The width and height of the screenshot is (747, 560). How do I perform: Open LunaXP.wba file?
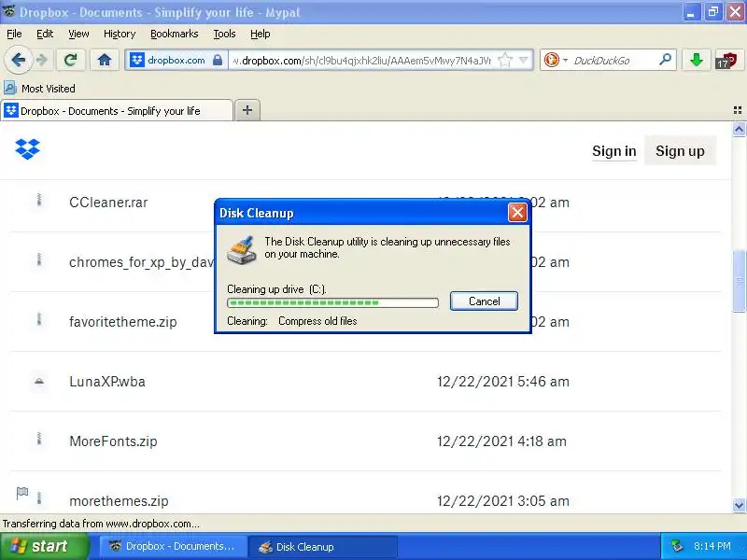coord(107,382)
